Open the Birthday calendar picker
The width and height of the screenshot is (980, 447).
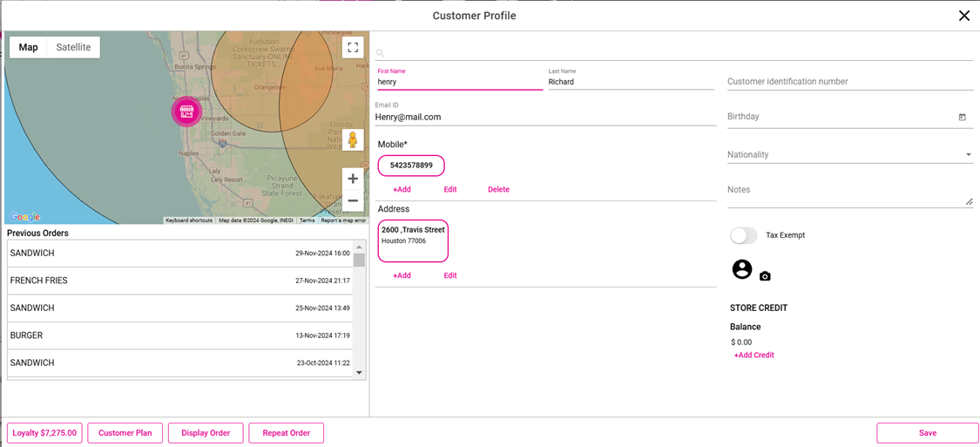coord(962,117)
